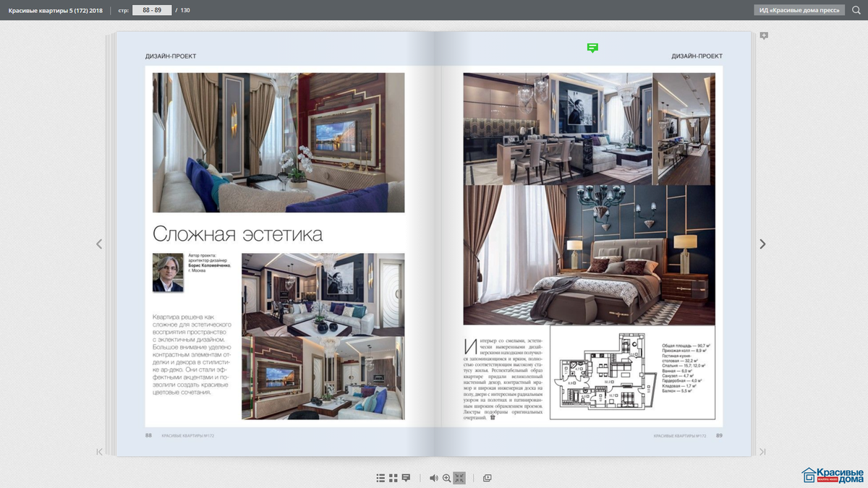Edit the page number field showing 88-89

152,10
